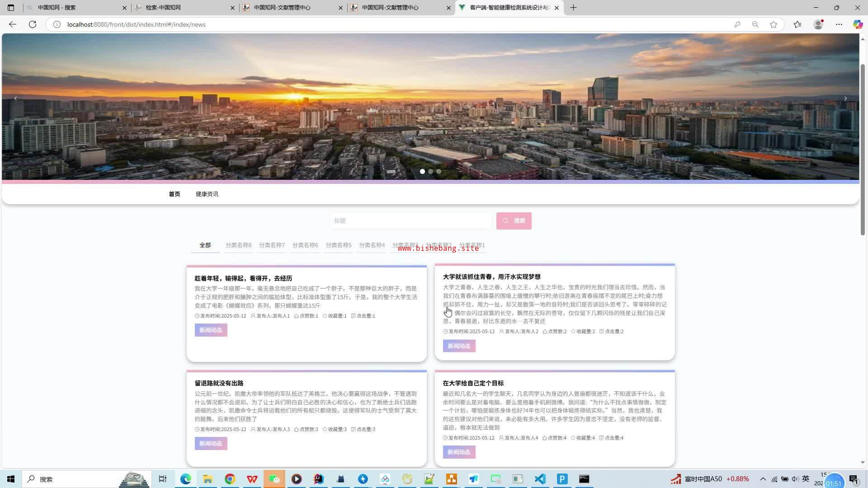Expand hidden system tray icons
Image resolution: width=868 pixels, height=488 pixels.
tap(763, 479)
